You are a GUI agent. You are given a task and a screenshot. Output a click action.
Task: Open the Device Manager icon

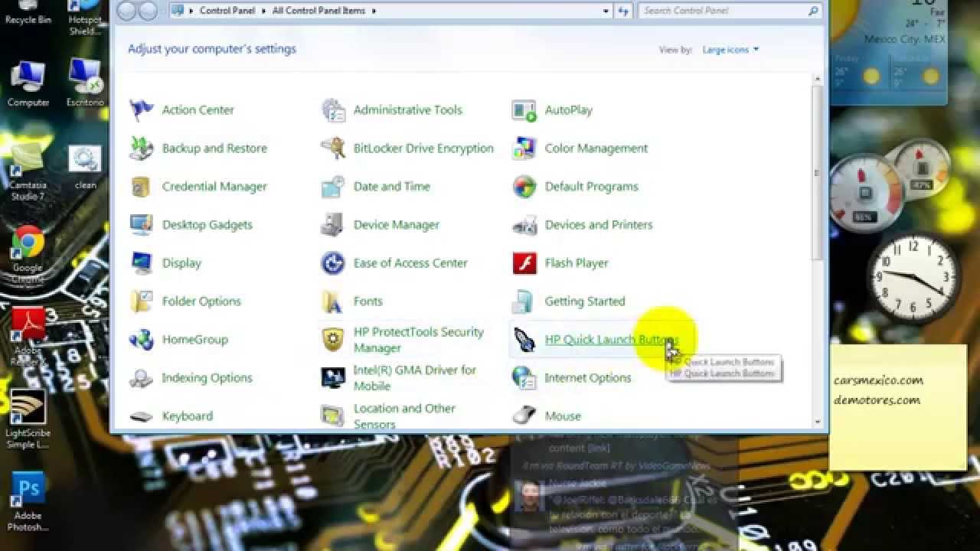click(x=333, y=225)
